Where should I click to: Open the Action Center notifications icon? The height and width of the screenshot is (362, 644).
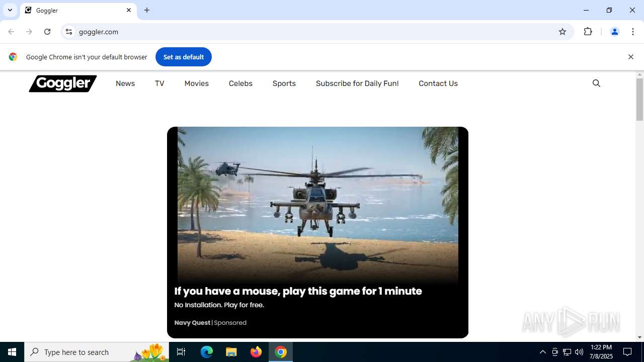coord(627,352)
